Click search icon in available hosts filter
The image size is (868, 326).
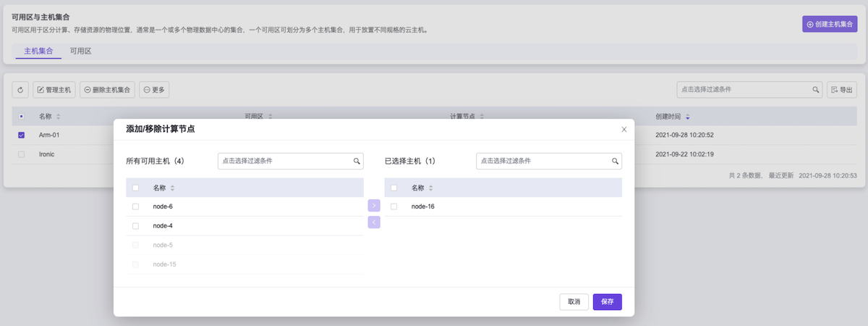tap(357, 161)
